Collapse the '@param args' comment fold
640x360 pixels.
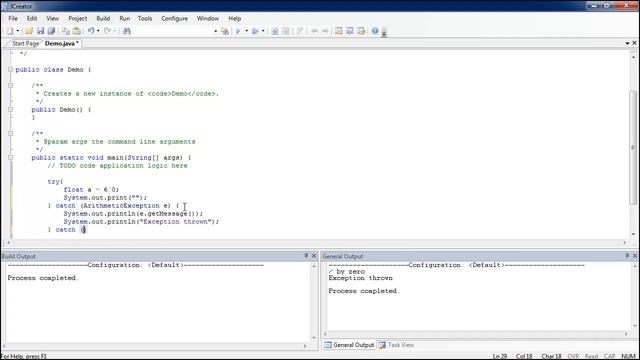(11, 133)
